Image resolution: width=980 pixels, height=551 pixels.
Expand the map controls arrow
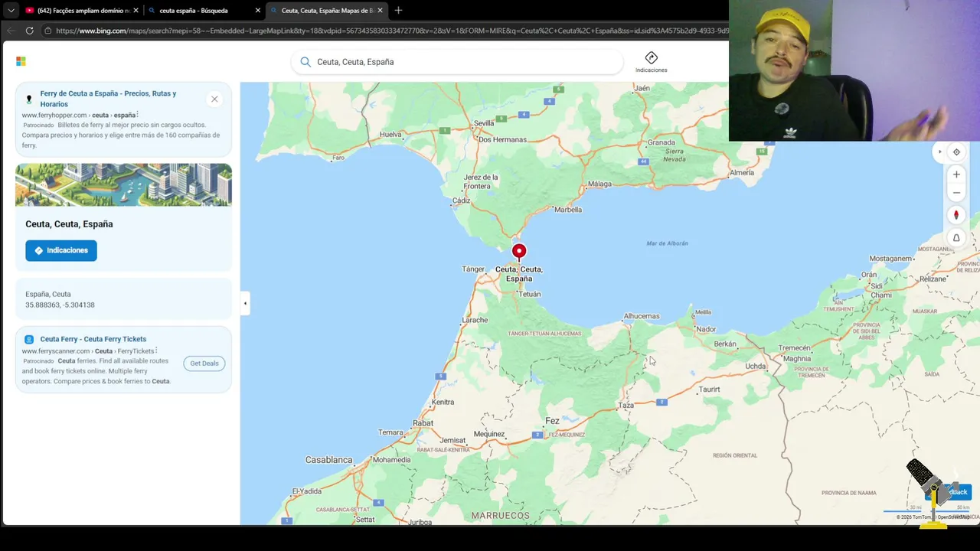click(x=940, y=152)
